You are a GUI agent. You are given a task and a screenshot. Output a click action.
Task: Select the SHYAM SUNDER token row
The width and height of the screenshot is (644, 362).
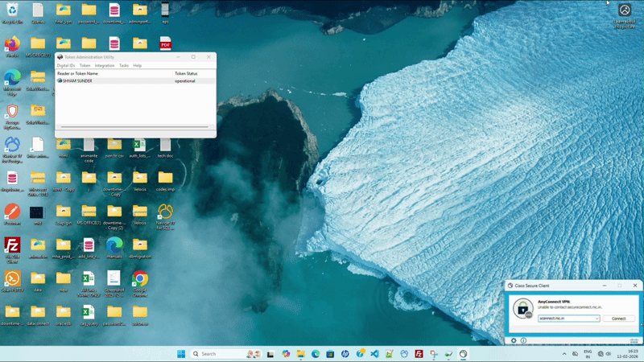(79, 81)
